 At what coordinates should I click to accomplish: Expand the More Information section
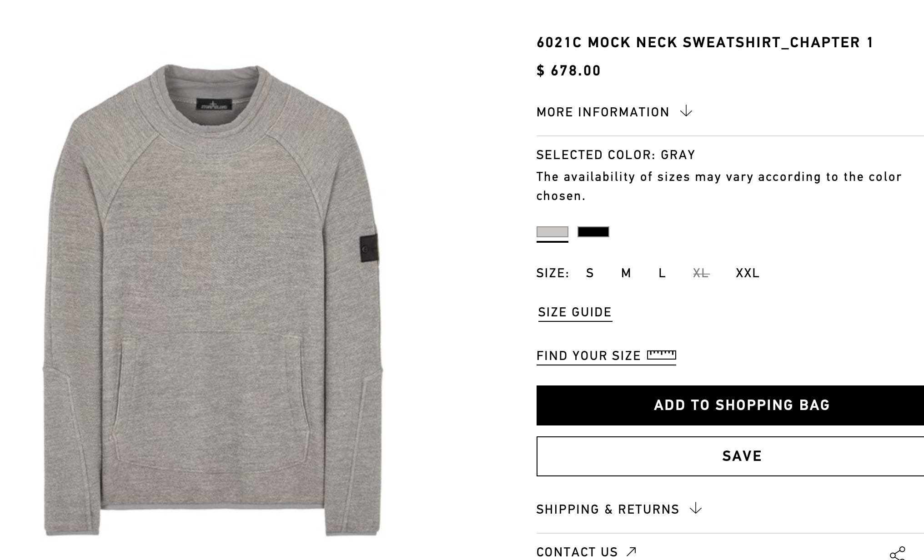614,112
